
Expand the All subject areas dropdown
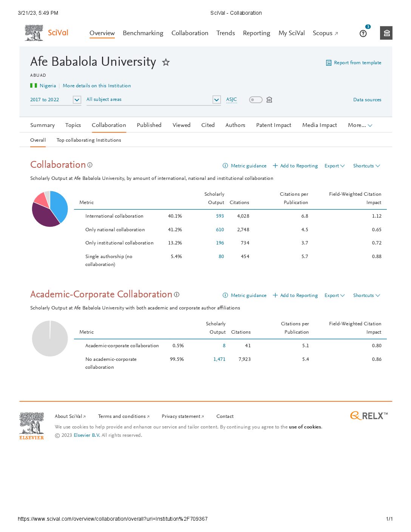(216, 100)
